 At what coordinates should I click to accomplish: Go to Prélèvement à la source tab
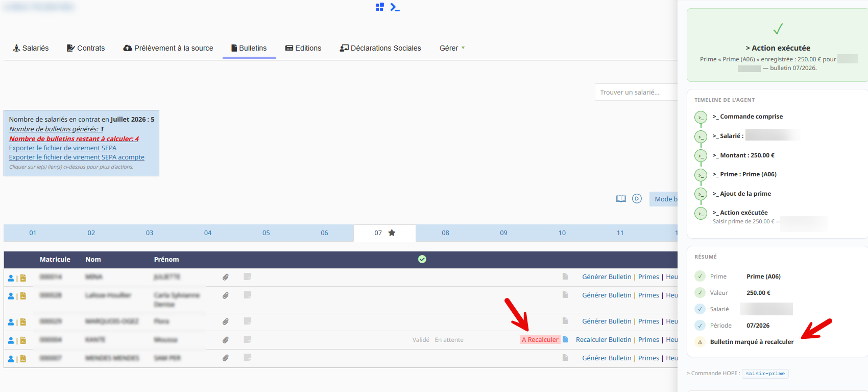click(x=168, y=48)
